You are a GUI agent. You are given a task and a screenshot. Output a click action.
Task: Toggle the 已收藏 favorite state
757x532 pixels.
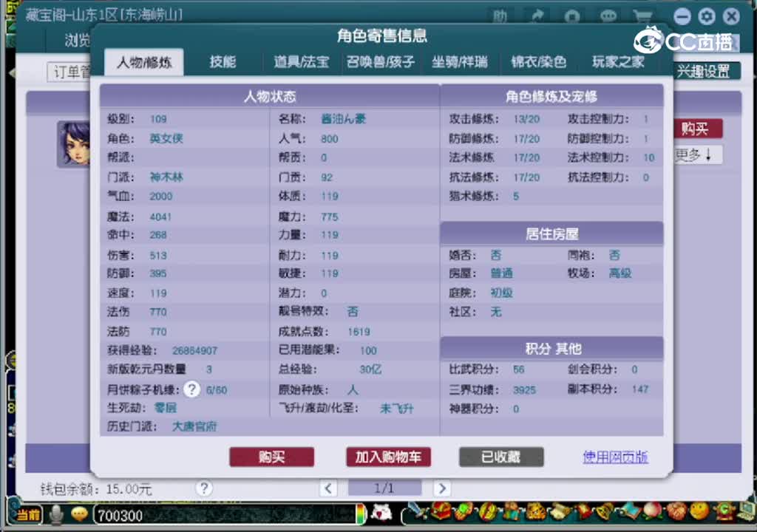[x=501, y=457]
